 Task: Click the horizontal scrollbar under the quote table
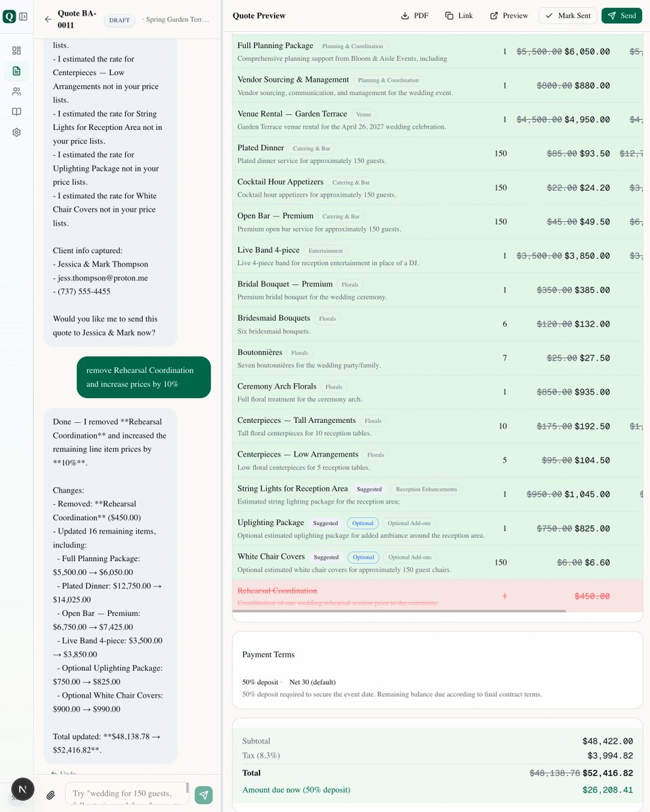399,610
